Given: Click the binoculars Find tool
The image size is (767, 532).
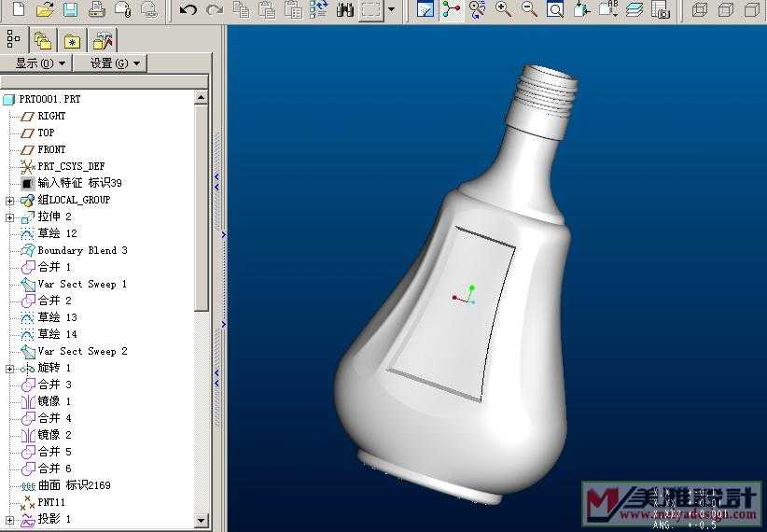Looking at the screenshot, I should coord(344,10).
